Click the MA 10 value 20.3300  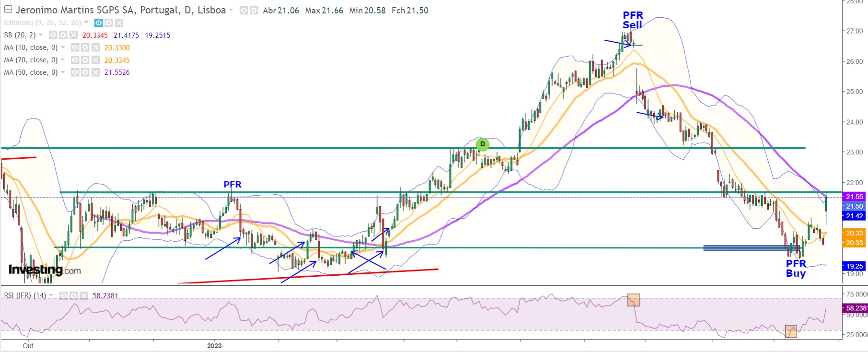coord(117,47)
